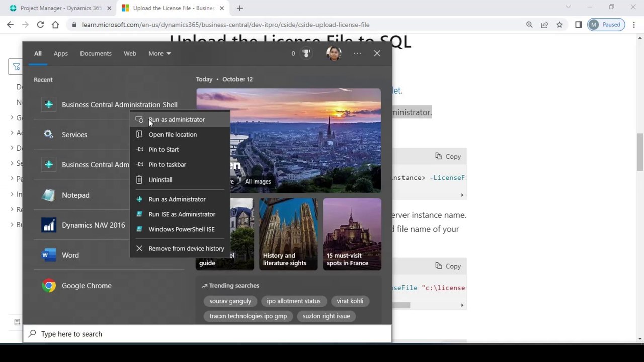Choose Run as administrator with shield icon
644x362 pixels.
(180, 120)
